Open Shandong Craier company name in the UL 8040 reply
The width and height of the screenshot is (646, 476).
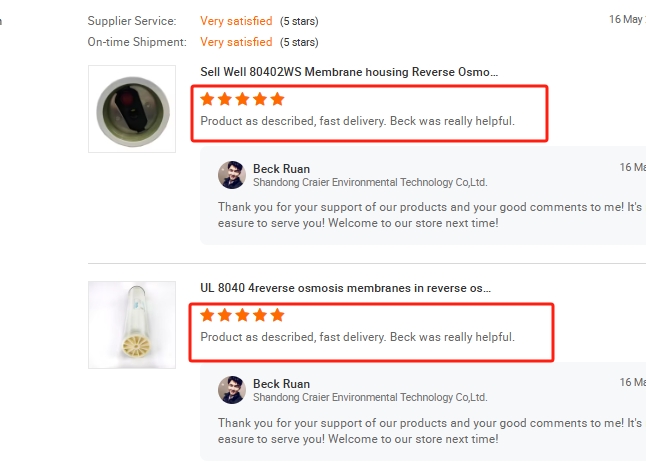pos(369,397)
